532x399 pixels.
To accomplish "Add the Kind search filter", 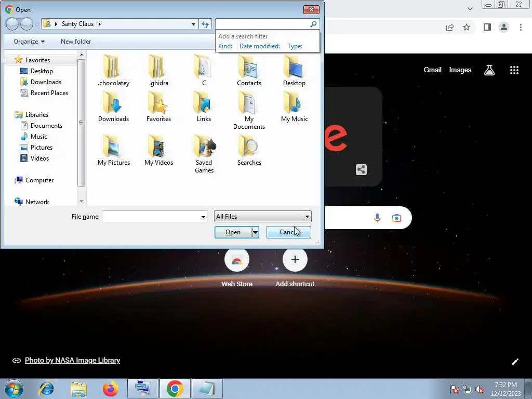I will point(225,46).
